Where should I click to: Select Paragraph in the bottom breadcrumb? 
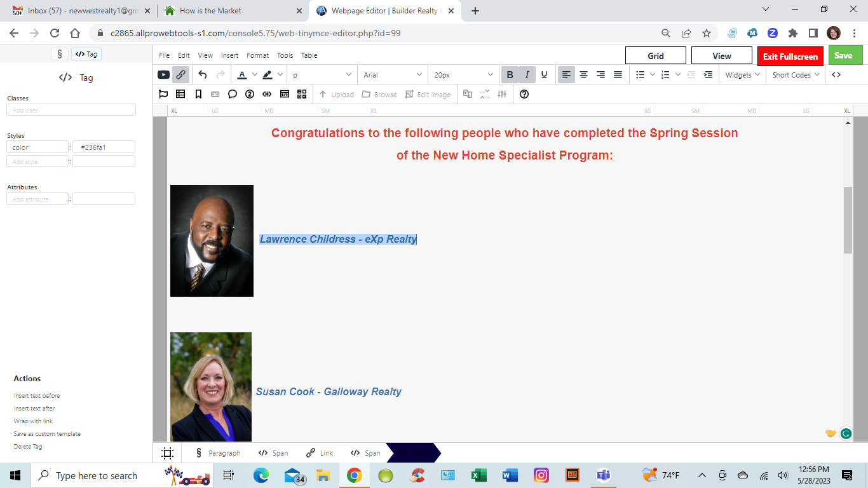coord(218,453)
